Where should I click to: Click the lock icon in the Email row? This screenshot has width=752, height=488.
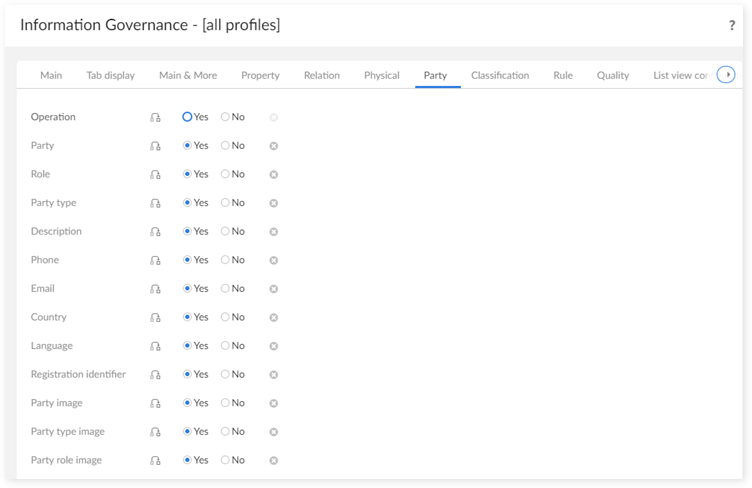coord(155,289)
